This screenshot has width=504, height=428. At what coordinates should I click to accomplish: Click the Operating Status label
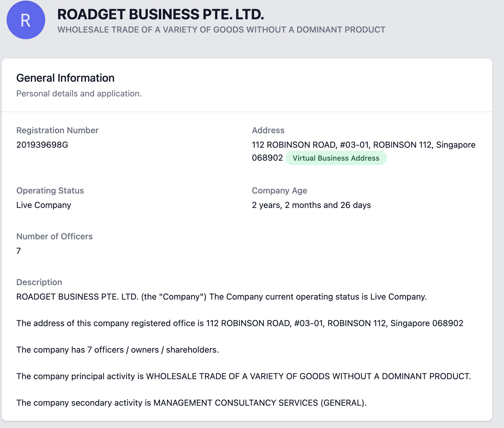(50, 190)
